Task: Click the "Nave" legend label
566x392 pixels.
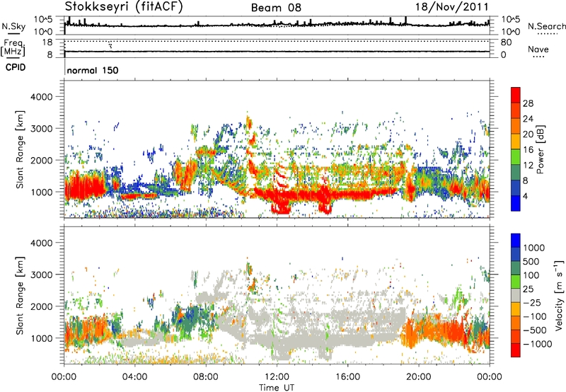Action: (538, 49)
